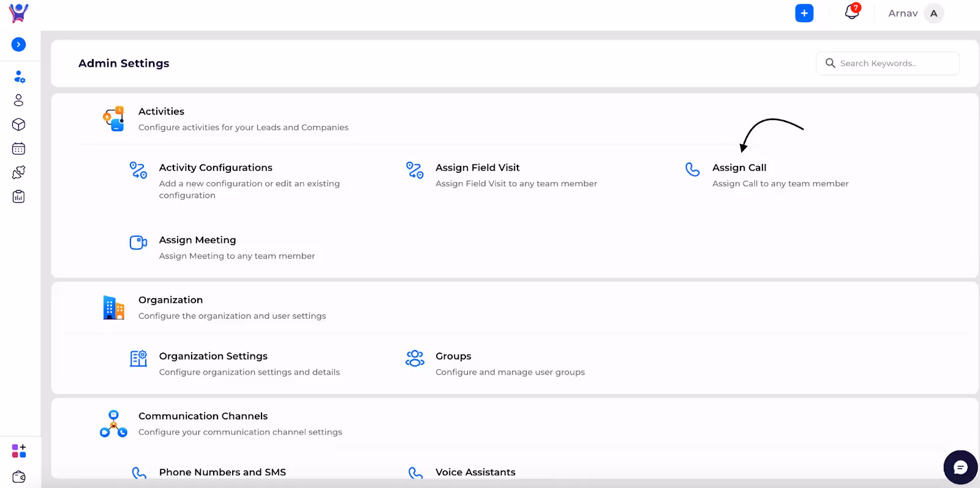Open Groups

click(453, 356)
